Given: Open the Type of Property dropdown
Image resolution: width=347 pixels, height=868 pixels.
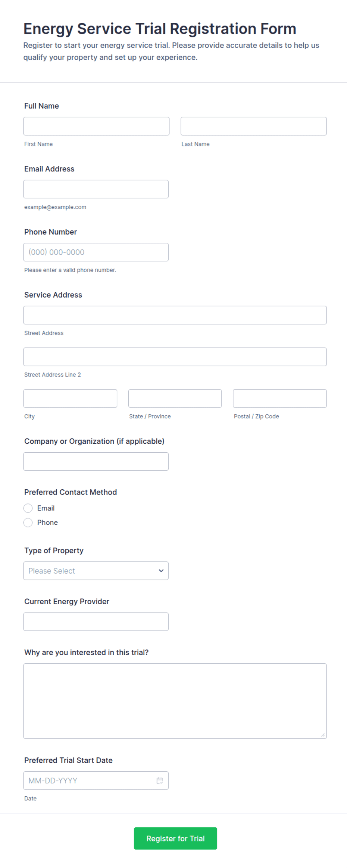Looking at the screenshot, I should tap(96, 571).
